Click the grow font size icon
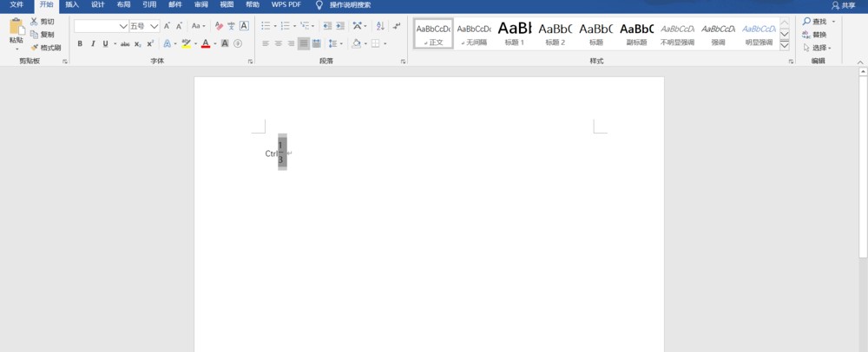This screenshot has height=352, width=868. coord(168,26)
